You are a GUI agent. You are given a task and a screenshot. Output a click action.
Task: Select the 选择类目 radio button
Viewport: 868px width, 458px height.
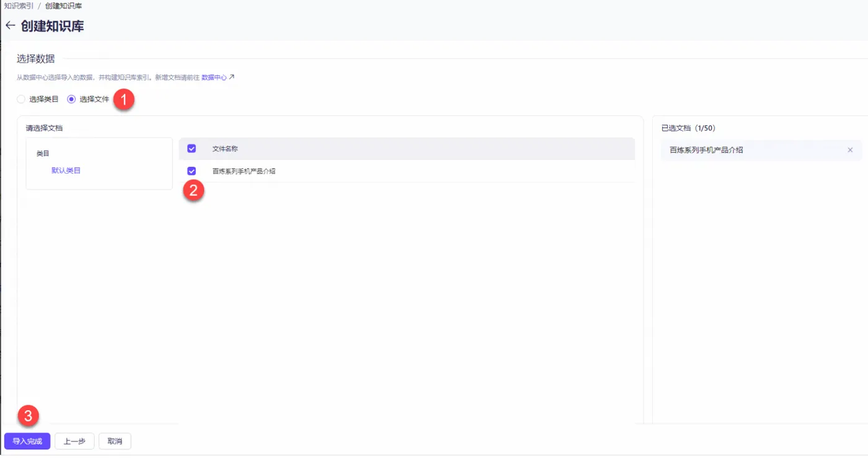coord(21,99)
